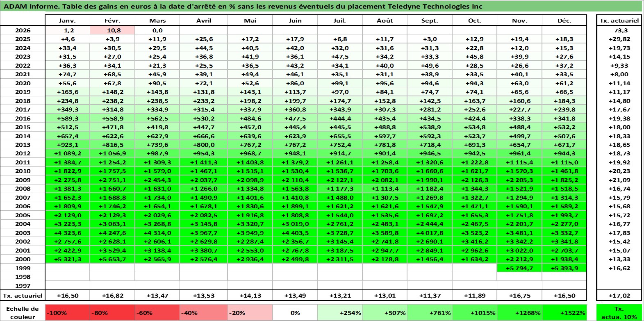
Task: Select the Tx. actua. 10% green legend cell
Action: point(619,312)
